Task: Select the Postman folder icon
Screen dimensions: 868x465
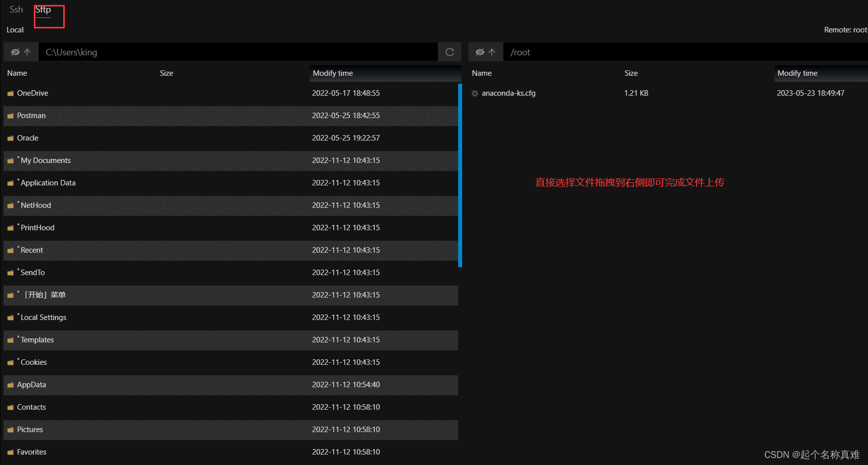Action: click(x=10, y=116)
